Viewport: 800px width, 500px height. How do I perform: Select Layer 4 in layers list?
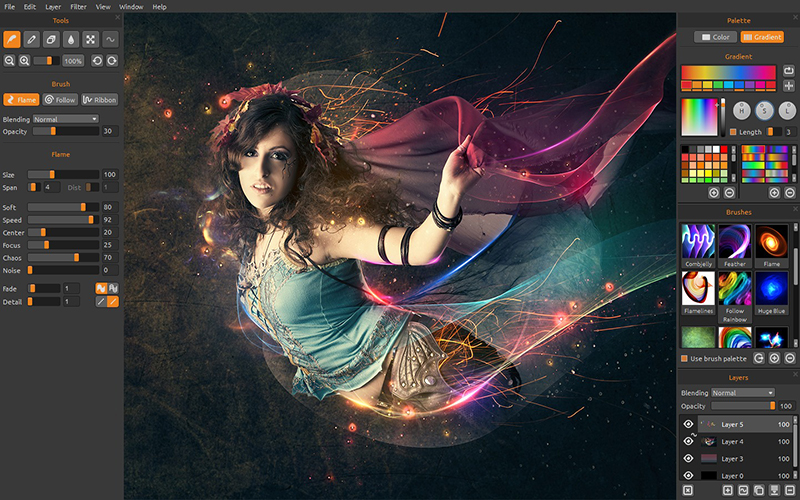[x=745, y=441]
